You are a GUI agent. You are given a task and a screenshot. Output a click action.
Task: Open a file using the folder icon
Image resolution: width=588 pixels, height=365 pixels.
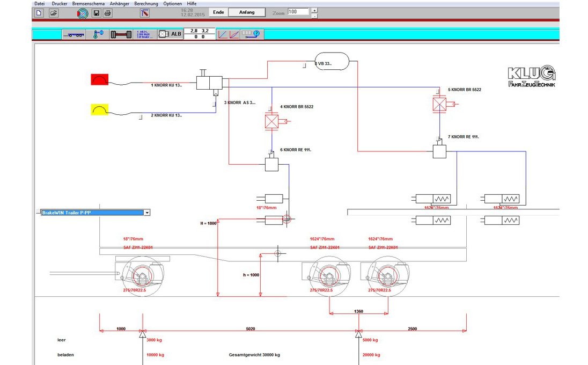(x=54, y=13)
